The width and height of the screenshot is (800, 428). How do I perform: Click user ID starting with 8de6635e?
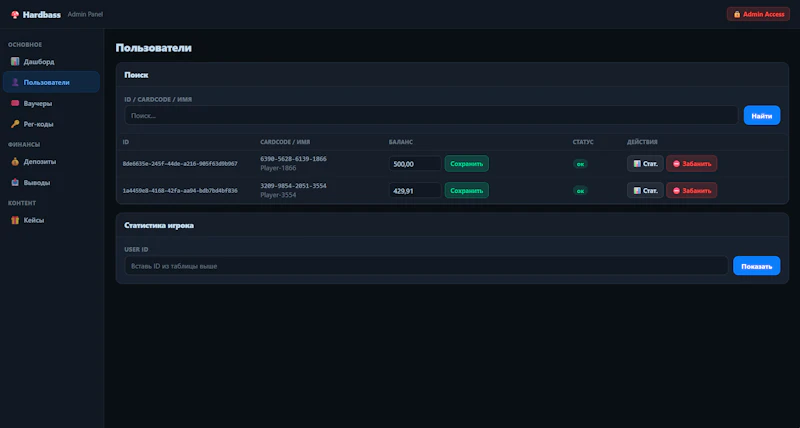180,164
